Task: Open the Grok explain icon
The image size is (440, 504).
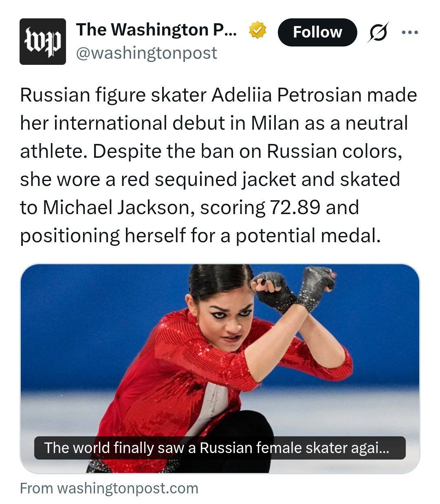Action: (378, 32)
